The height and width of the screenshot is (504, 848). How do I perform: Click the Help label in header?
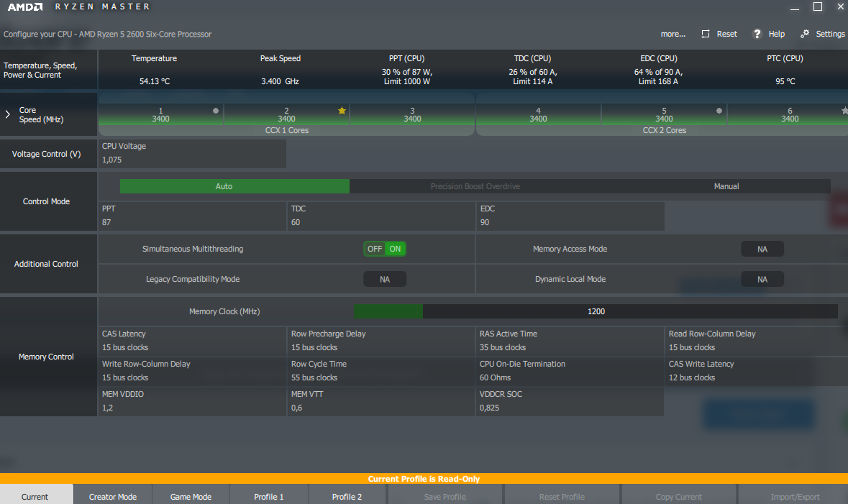[777, 34]
